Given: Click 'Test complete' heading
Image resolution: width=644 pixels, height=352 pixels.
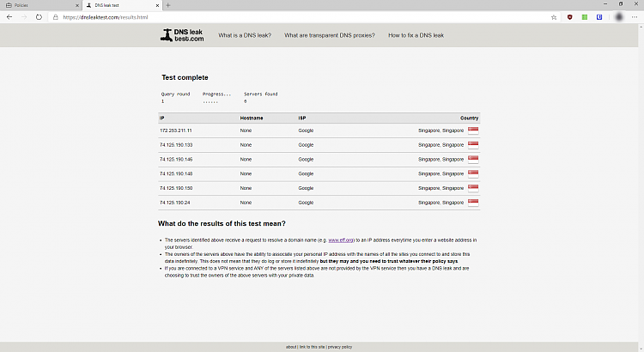Looking at the screenshot, I should (185, 77).
